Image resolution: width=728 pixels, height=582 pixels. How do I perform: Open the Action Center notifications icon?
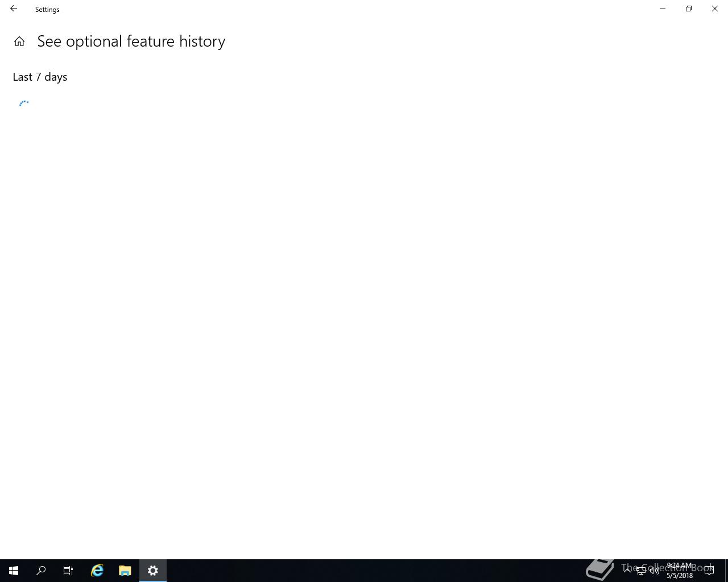pyautogui.click(x=709, y=571)
